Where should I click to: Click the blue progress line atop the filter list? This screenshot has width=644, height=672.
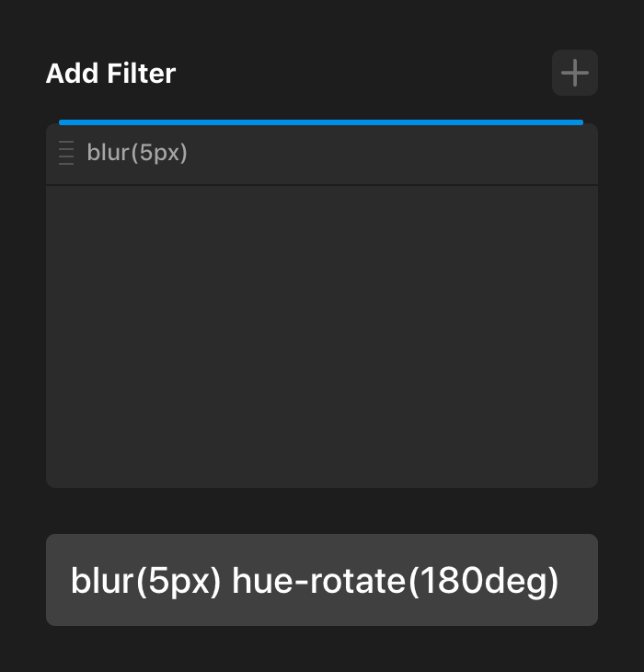tap(321, 122)
